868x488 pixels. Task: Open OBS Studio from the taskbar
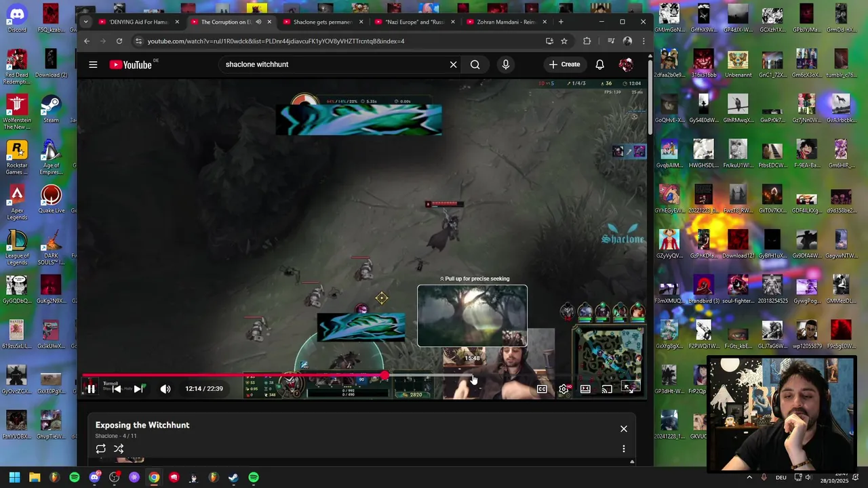(x=114, y=477)
